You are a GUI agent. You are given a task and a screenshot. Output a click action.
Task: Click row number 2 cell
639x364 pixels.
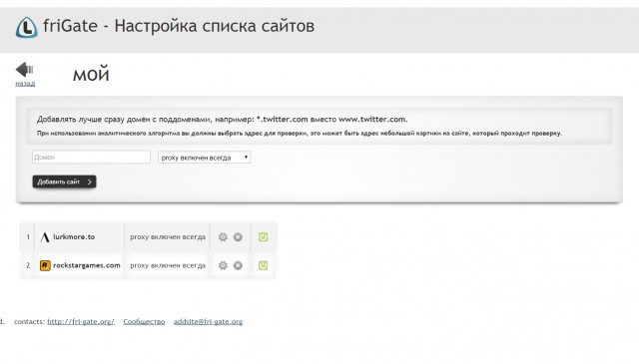(28, 265)
